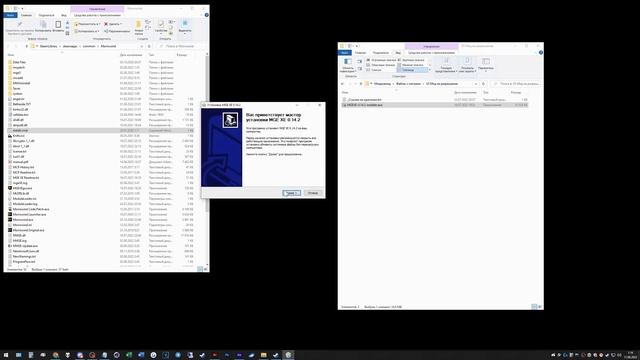Open the Главная tab in right Explorer
The image size is (640, 360).
click(x=360, y=53)
